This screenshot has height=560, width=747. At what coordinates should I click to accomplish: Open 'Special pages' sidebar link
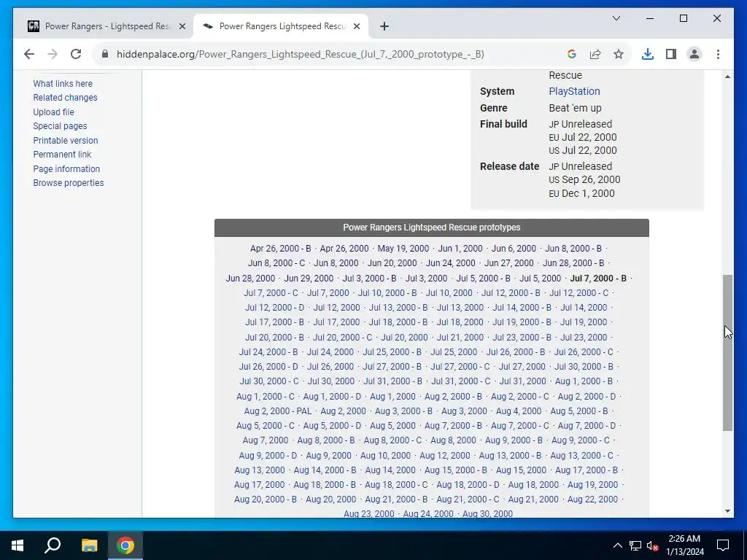pos(60,126)
